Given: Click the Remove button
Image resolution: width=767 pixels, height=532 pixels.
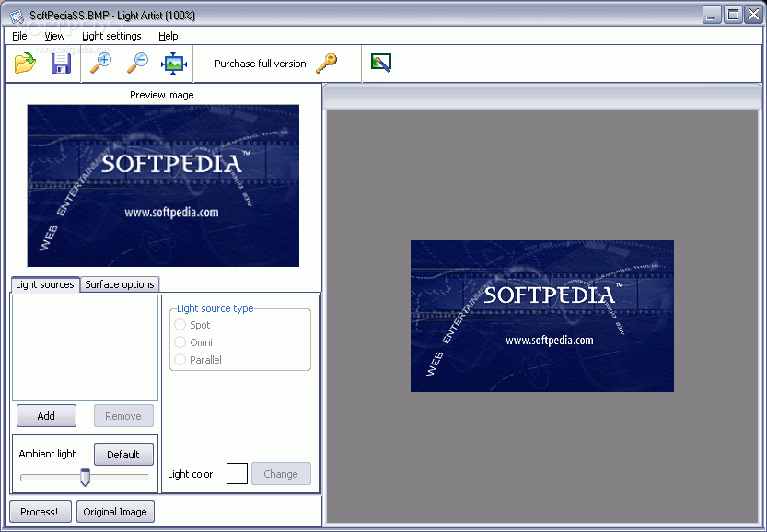Looking at the screenshot, I should [123, 416].
